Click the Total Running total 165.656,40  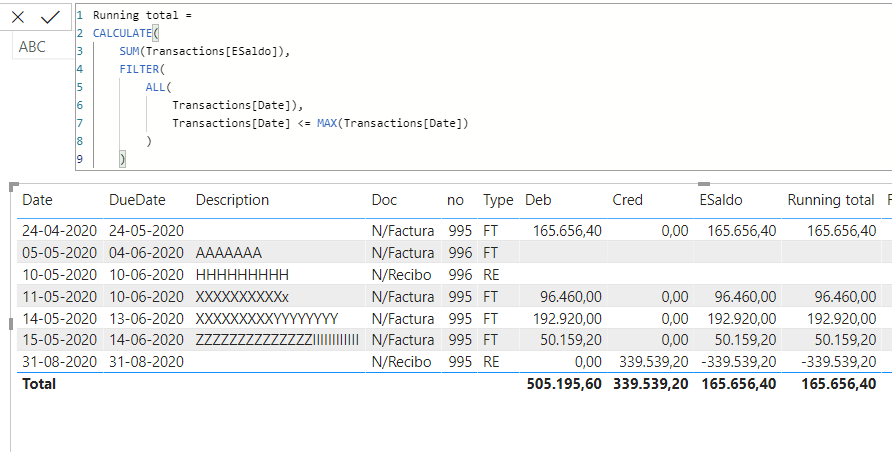(839, 384)
